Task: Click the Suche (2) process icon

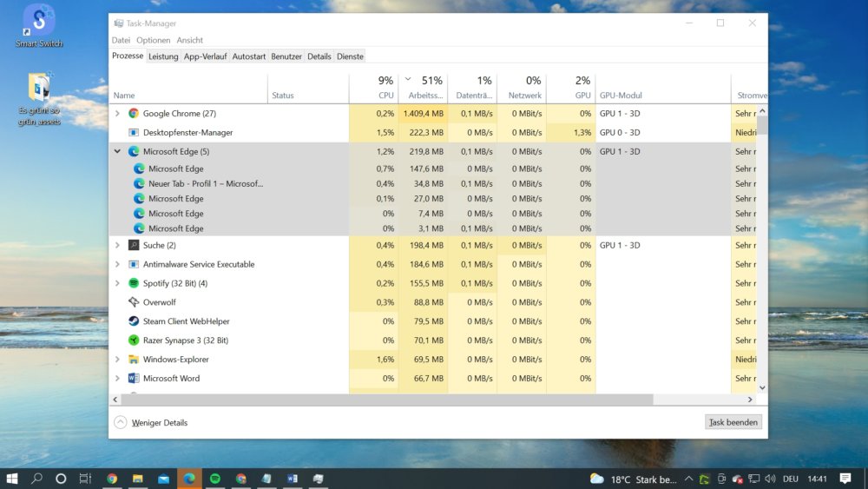Action: pos(134,245)
